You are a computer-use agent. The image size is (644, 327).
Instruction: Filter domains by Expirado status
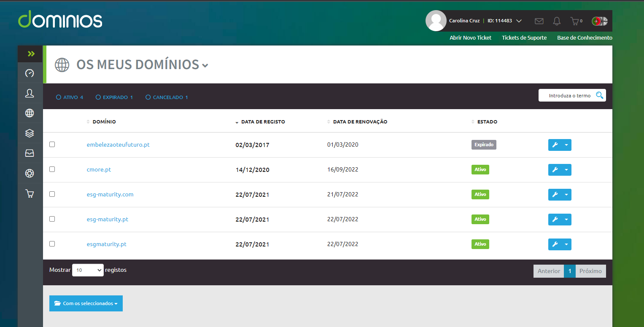point(114,97)
